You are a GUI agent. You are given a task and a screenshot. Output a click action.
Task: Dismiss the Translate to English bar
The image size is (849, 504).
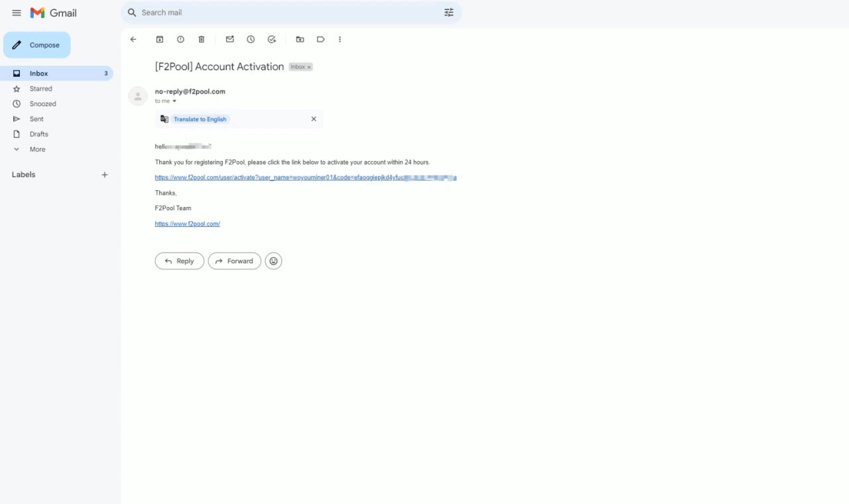(x=314, y=119)
